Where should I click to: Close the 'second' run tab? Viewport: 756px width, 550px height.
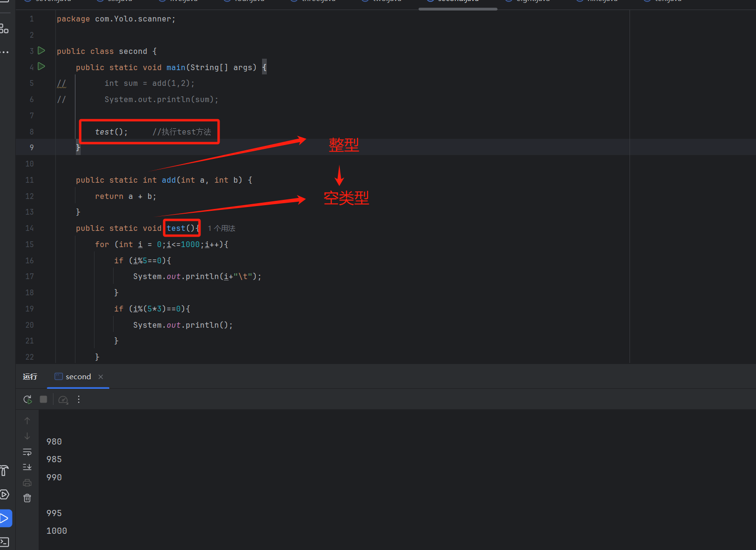[101, 377]
